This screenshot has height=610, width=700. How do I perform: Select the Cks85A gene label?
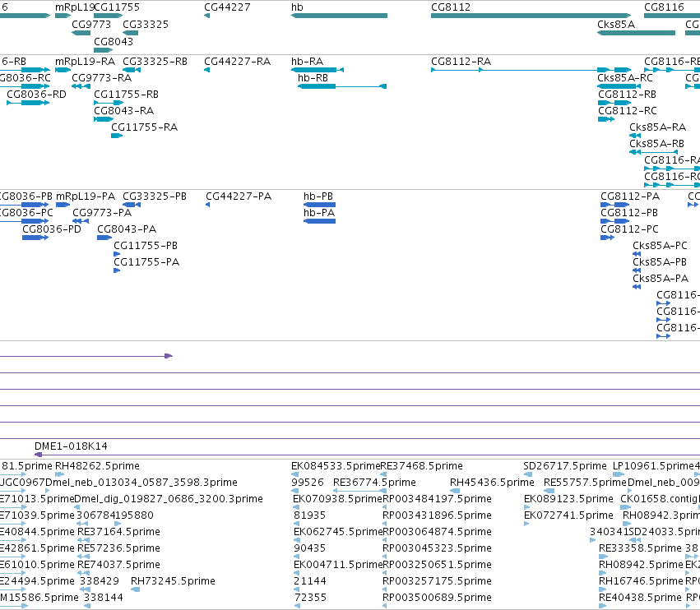(616, 25)
